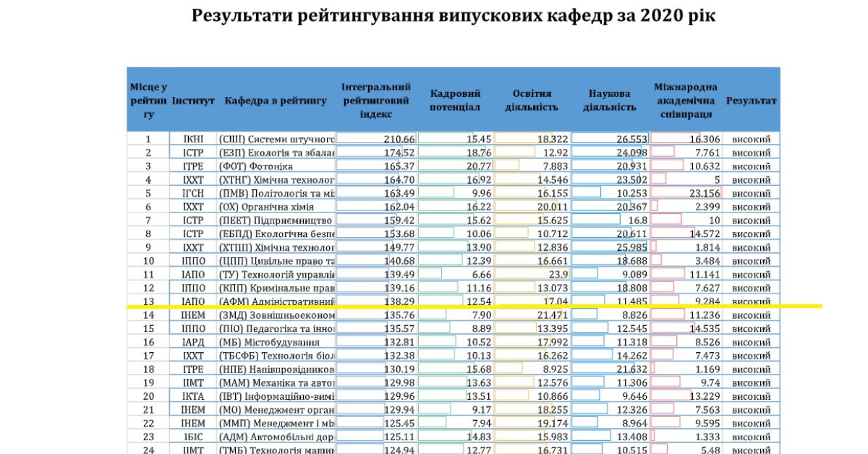
Task: Select the scientific activity value 26.553
Action: coord(631,139)
